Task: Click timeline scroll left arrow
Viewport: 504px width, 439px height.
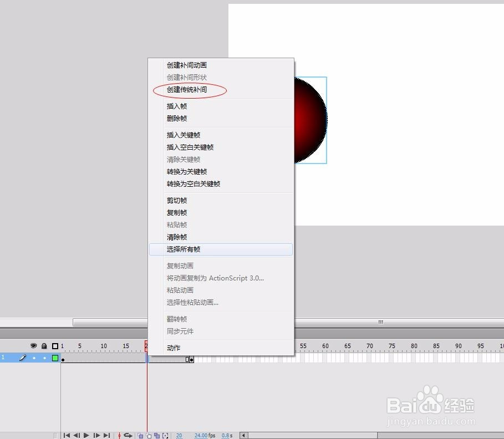Action: tap(243, 436)
